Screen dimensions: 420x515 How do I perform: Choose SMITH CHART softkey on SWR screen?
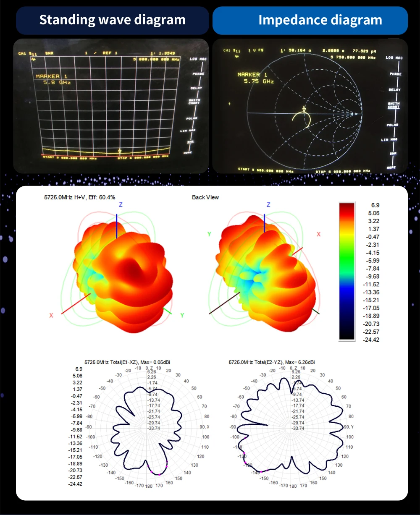click(x=194, y=102)
